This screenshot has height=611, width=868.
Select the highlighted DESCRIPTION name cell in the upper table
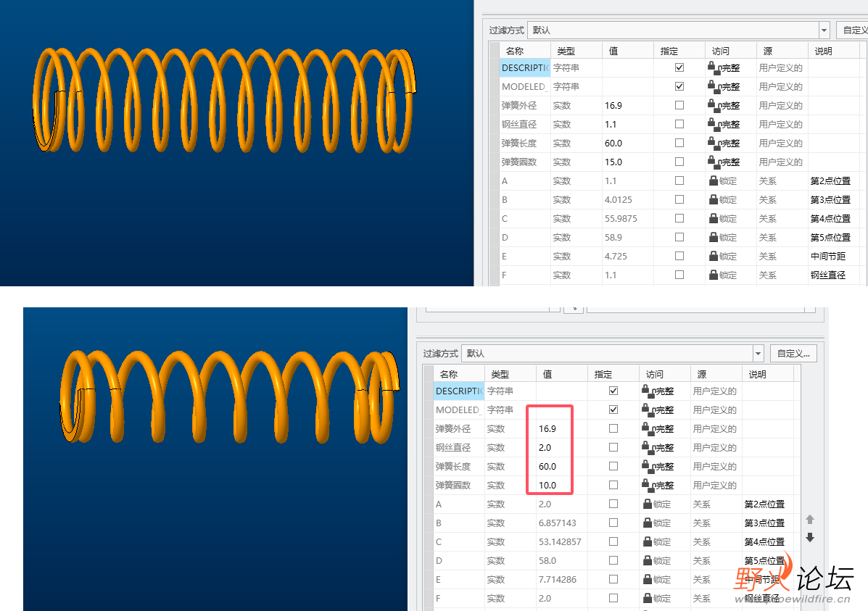click(x=525, y=67)
